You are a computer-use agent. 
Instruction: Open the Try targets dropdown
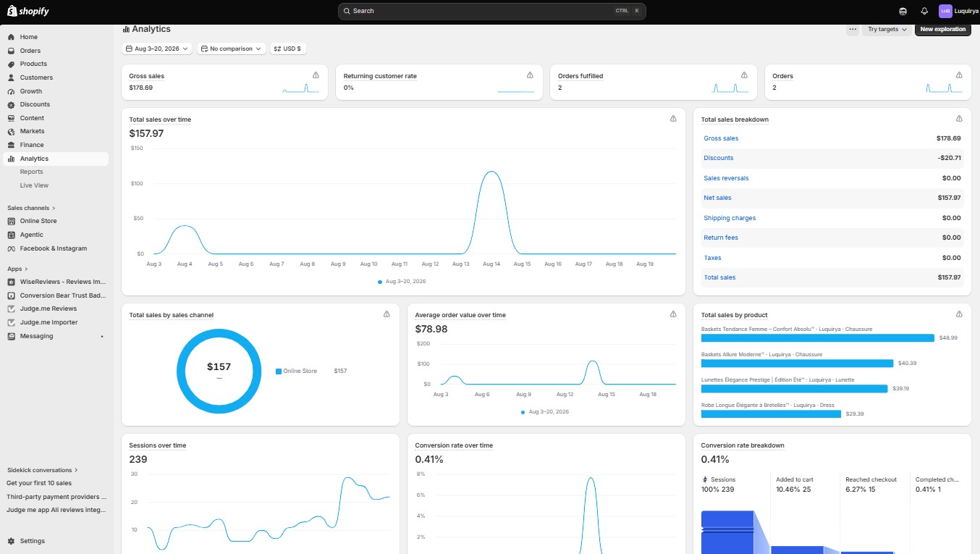pyautogui.click(x=887, y=30)
